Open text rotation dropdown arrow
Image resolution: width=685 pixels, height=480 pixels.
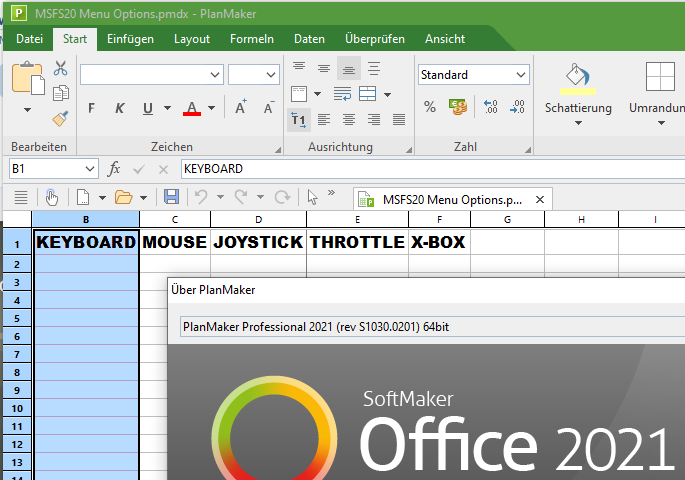[318, 93]
